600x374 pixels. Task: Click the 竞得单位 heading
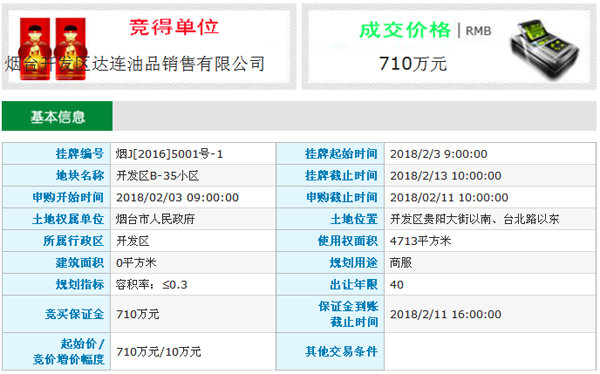[x=174, y=27]
